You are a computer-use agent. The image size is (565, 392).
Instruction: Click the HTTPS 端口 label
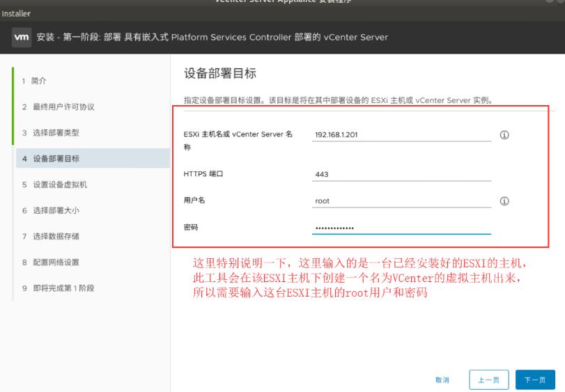coord(203,174)
